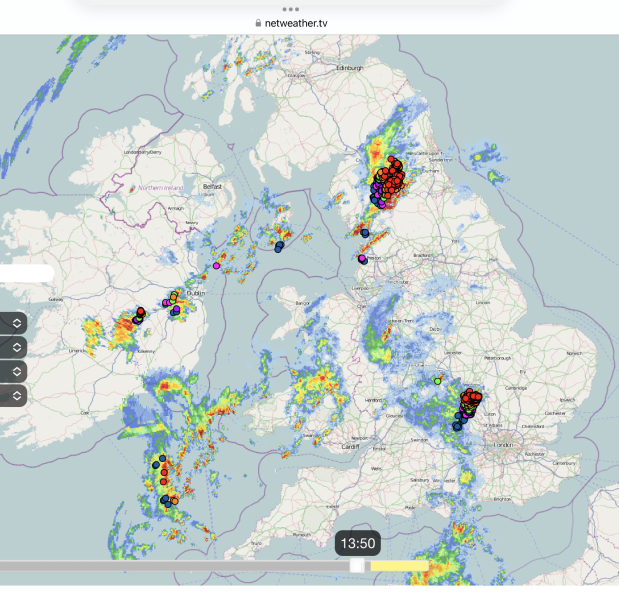Click the Galway label on the map

click(56, 300)
